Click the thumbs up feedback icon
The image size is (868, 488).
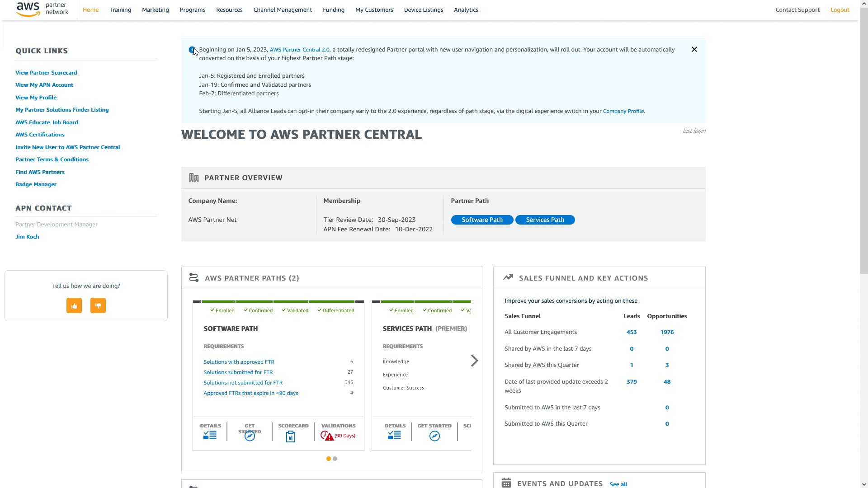(x=74, y=306)
